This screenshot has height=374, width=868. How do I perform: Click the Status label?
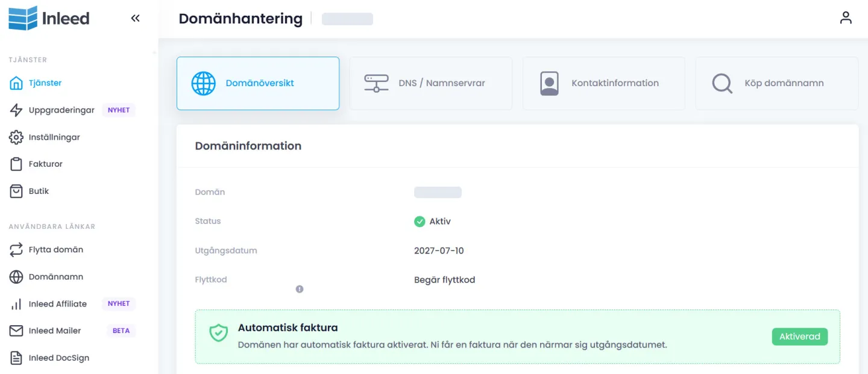click(208, 222)
